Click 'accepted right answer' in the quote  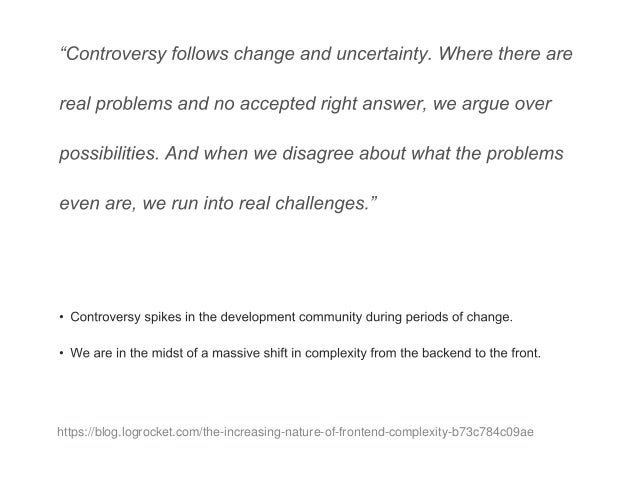click(333, 104)
